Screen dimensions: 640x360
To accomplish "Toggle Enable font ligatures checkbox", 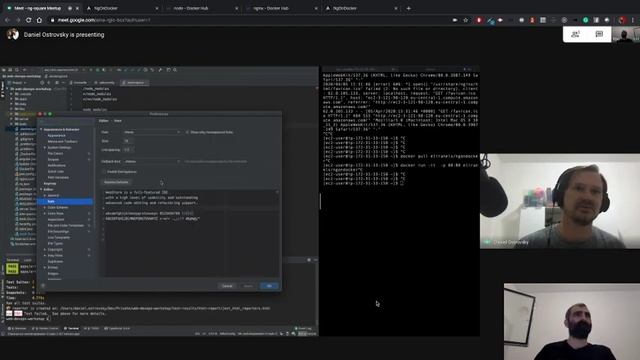I will [104, 172].
